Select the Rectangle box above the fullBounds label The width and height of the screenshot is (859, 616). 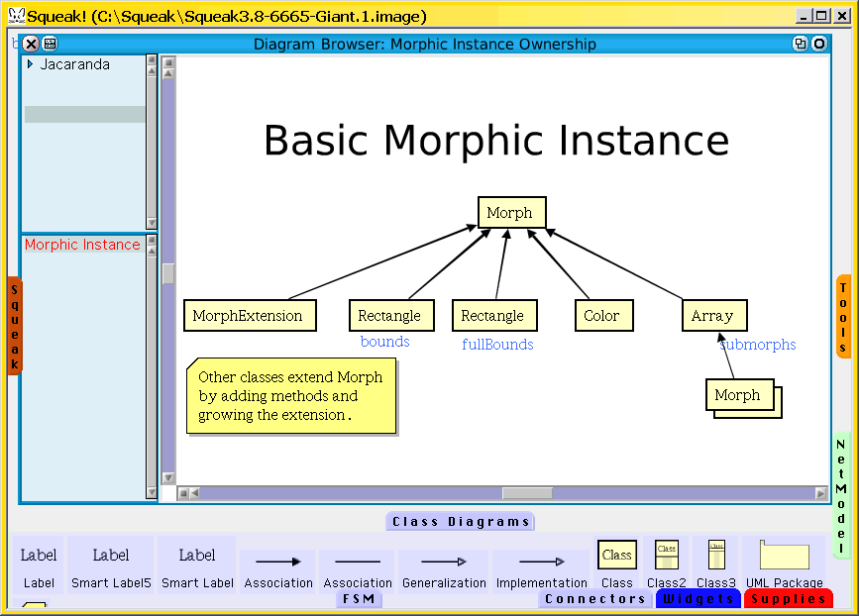494,315
